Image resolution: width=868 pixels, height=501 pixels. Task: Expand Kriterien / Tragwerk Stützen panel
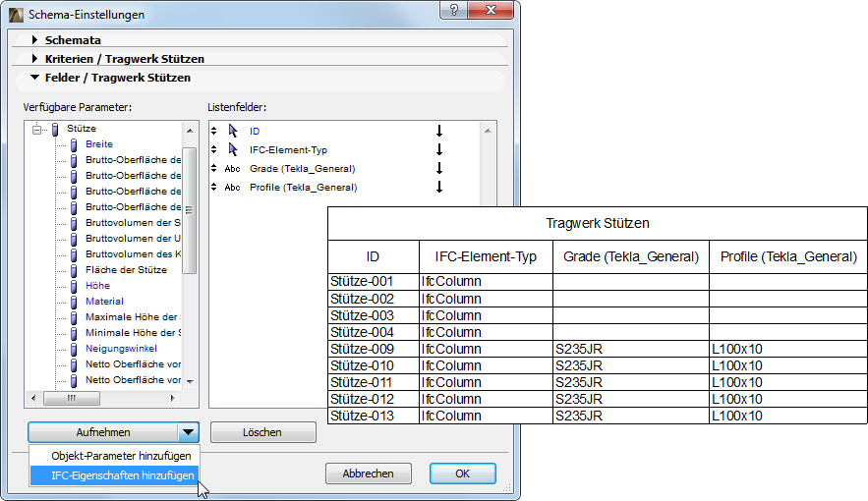[34, 59]
